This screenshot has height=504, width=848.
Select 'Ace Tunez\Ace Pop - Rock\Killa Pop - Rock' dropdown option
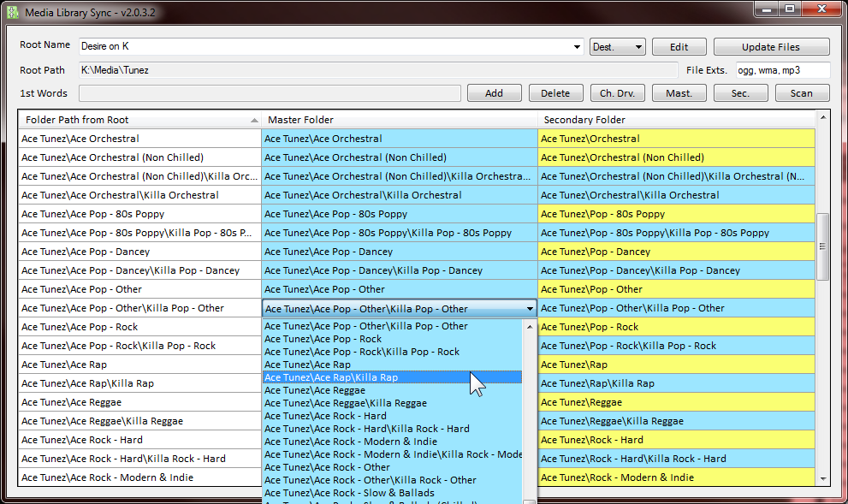(393, 352)
